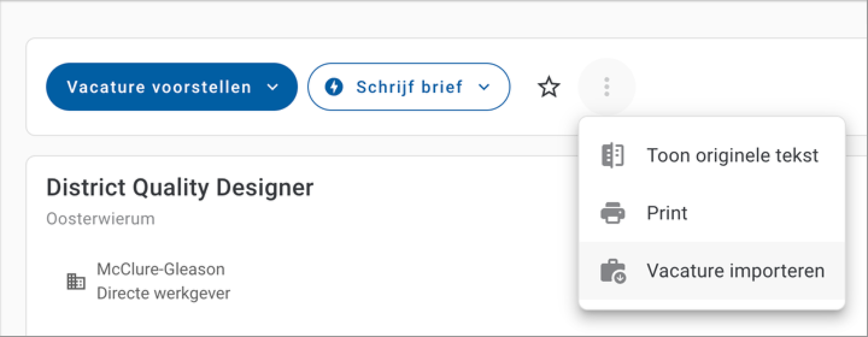The height and width of the screenshot is (337, 868).
Task: Click the Oosterwierum location text
Action: click(100, 219)
